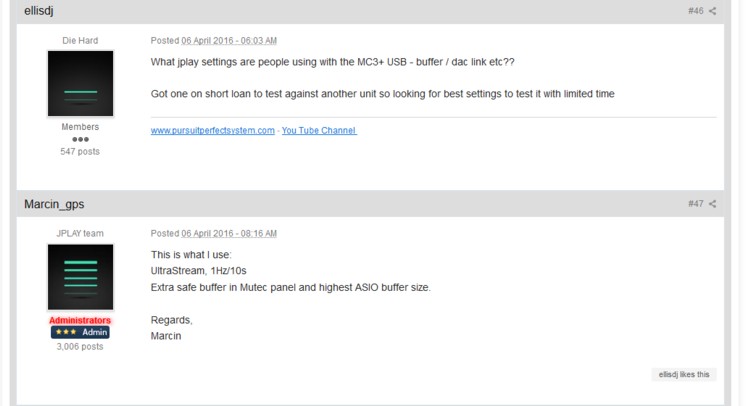
Task: Open post number #46 permalink
Action: click(695, 11)
